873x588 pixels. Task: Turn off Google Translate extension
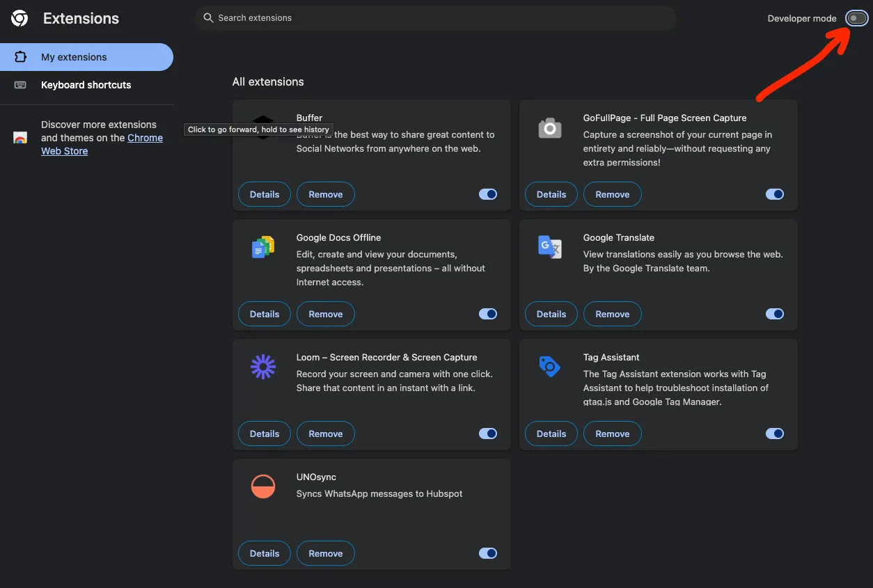(775, 314)
